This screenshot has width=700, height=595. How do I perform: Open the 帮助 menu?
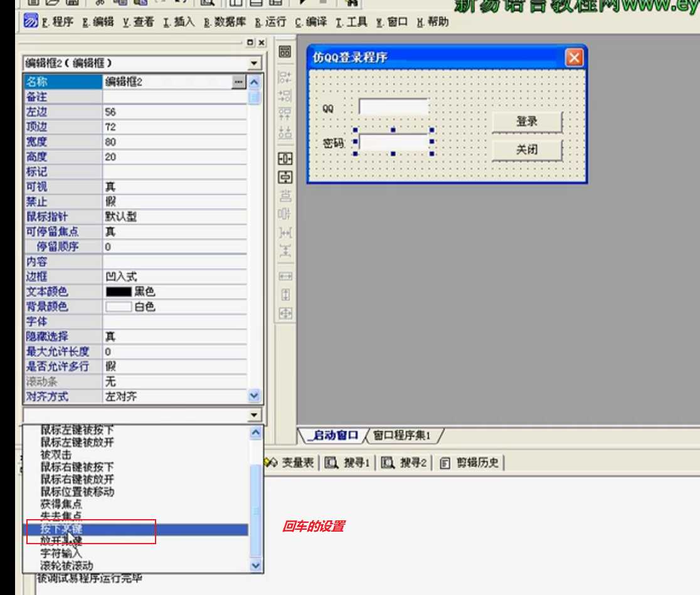pos(433,21)
